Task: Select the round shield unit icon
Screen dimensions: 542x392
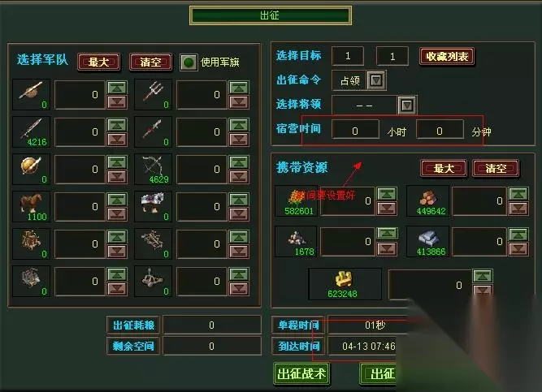Action: click(x=31, y=170)
